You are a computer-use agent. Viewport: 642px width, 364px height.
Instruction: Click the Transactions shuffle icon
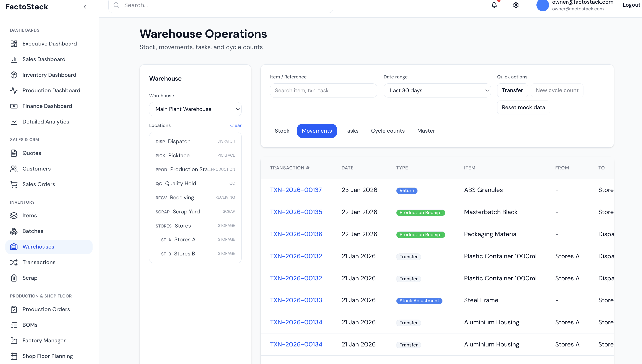coord(14,262)
